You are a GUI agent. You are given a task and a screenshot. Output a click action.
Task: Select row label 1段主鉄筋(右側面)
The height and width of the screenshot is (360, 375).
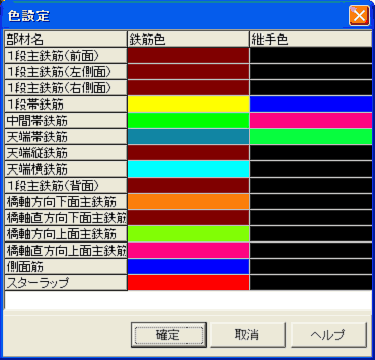pos(66,88)
